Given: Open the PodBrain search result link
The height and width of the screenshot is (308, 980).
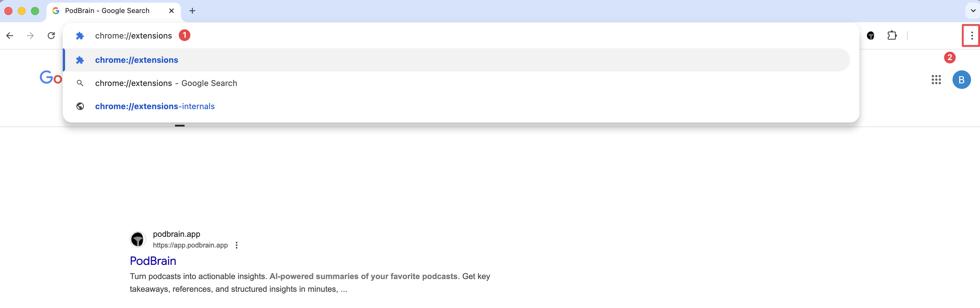Looking at the screenshot, I should tap(153, 261).
